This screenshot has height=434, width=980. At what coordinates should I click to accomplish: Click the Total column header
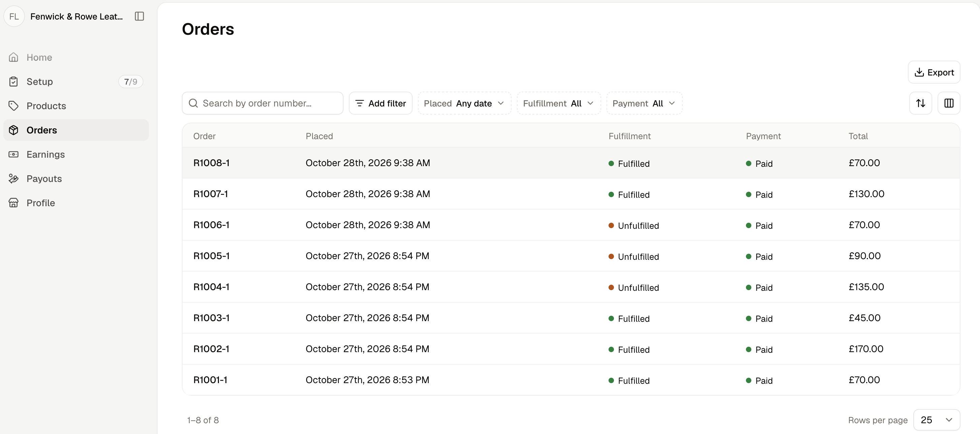858,136
